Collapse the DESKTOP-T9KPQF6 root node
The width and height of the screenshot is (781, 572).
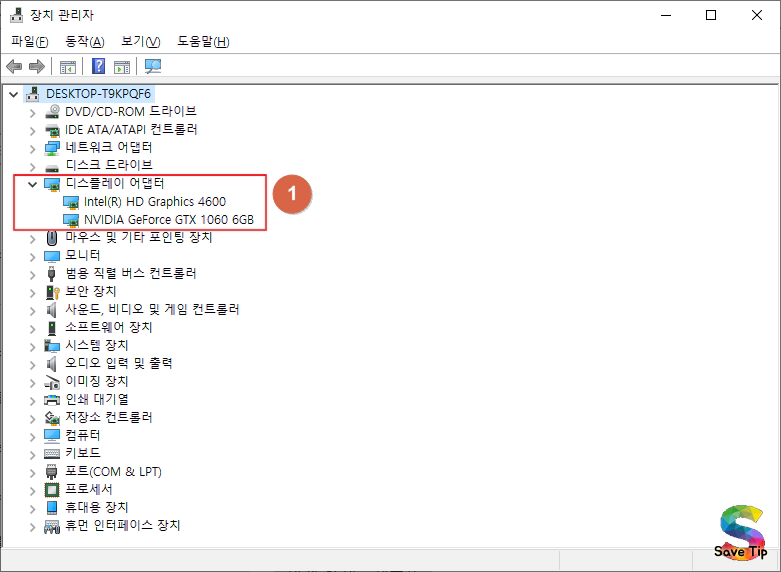(x=13, y=94)
